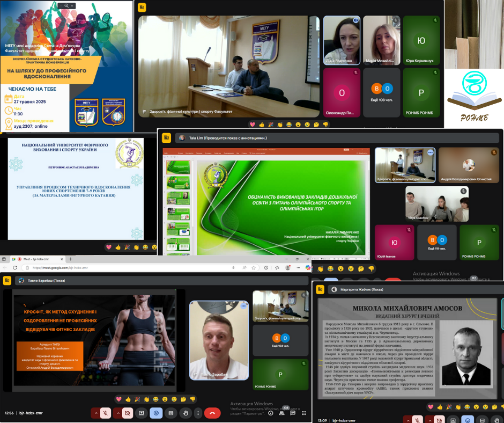This screenshot has height=423, width=504.
Task: Toggle captions in Павло Барабаш Meet window
Action: pos(171,413)
